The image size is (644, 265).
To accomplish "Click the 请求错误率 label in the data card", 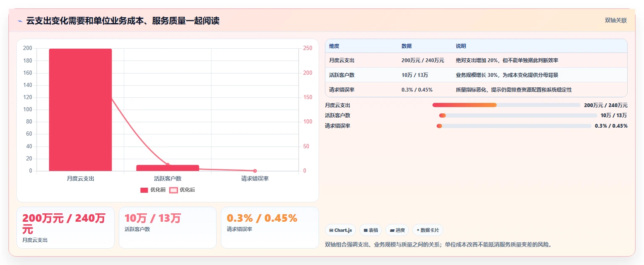I will (x=239, y=229).
